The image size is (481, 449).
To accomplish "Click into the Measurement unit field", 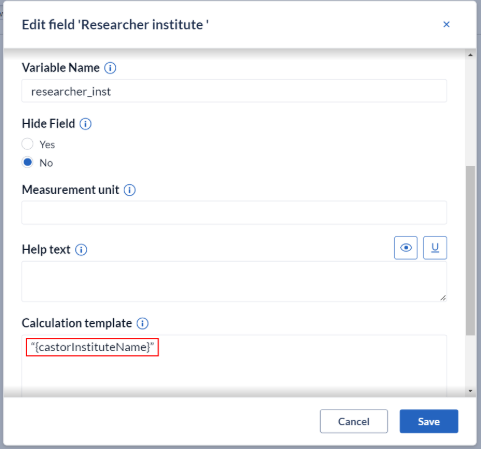I will (x=234, y=213).
